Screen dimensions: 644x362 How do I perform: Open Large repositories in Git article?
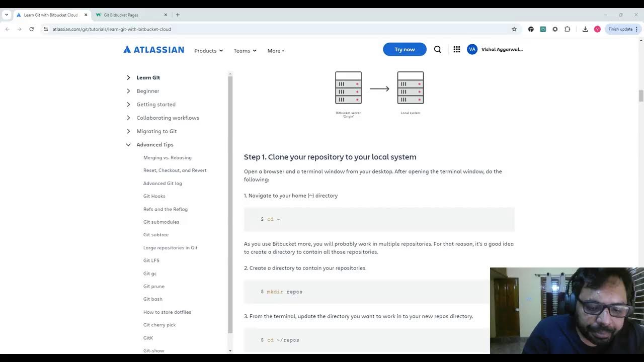pos(170,248)
